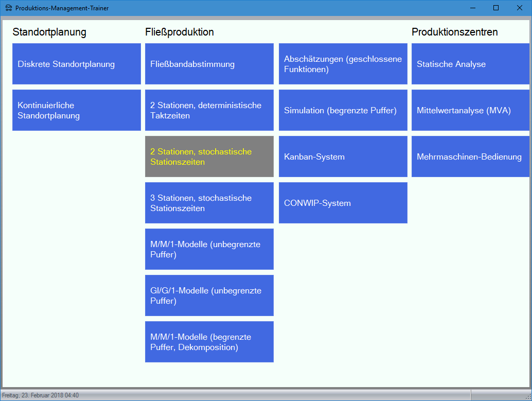Open the Kanban-System tile
Viewport: 532px width, 401px height.
click(x=343, y=156)
